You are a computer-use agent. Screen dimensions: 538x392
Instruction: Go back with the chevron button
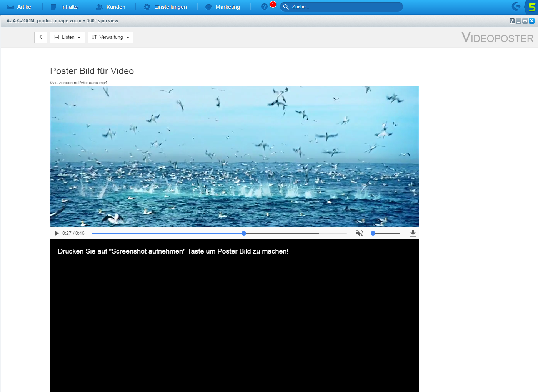click(x=41, y=37)
